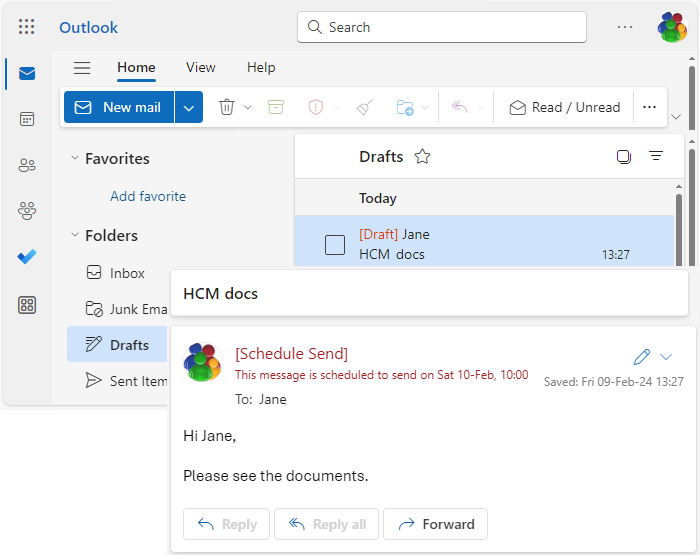Image resolution: width=700 pixels, height=555 pixels.
Task: Open the toolbar more options ellipsis
Action: [x=649, y=107]
